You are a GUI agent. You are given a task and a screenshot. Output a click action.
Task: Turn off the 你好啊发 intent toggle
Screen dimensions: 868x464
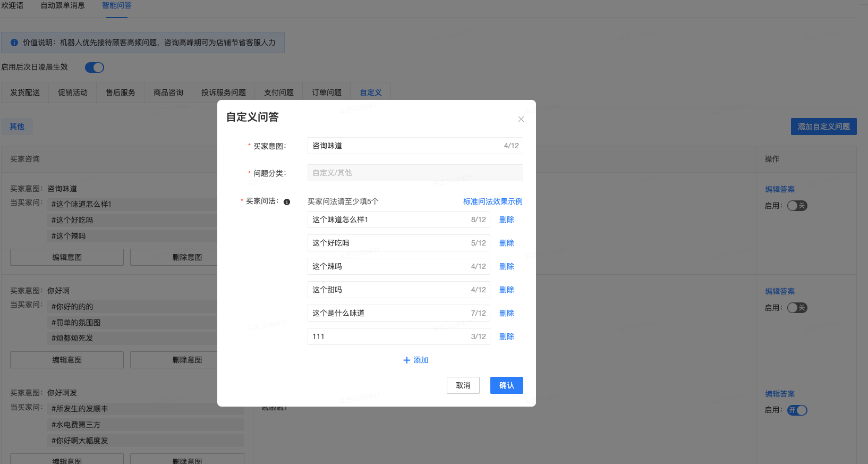797,410
